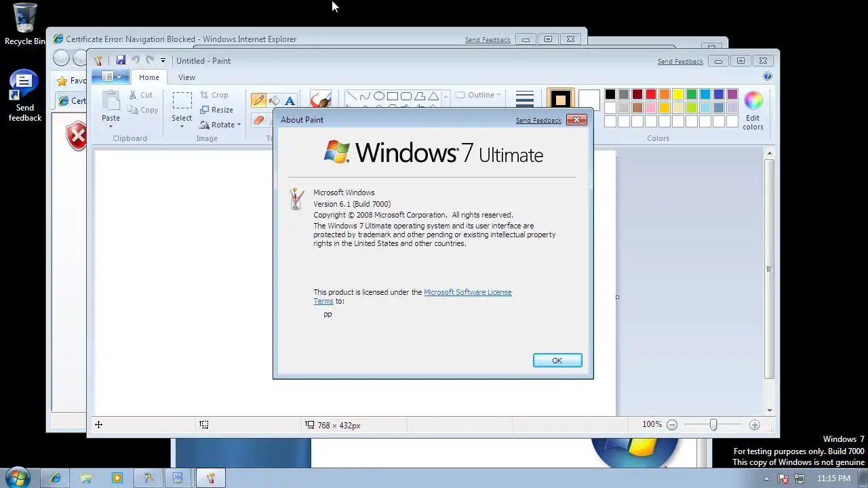Click OK in About Paint dialog
Viewport: 868px width, 488px height.
pos(557,361)
